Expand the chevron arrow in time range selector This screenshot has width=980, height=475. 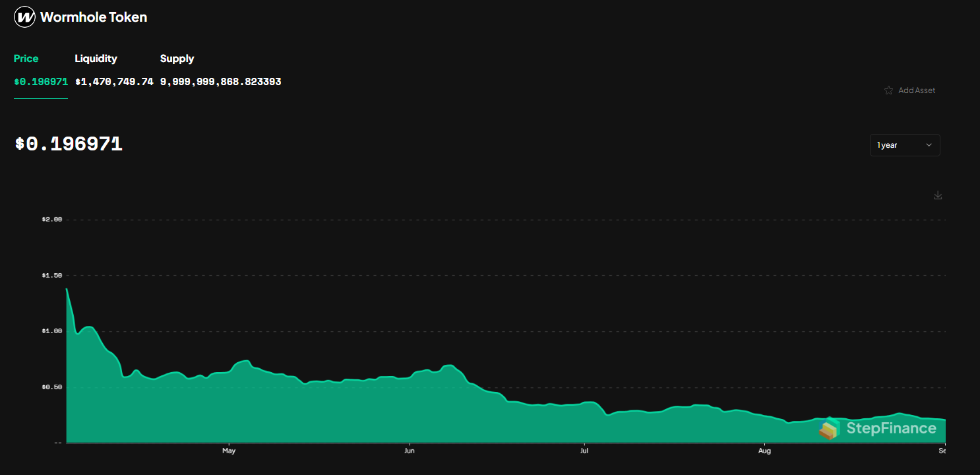(929, 145)
